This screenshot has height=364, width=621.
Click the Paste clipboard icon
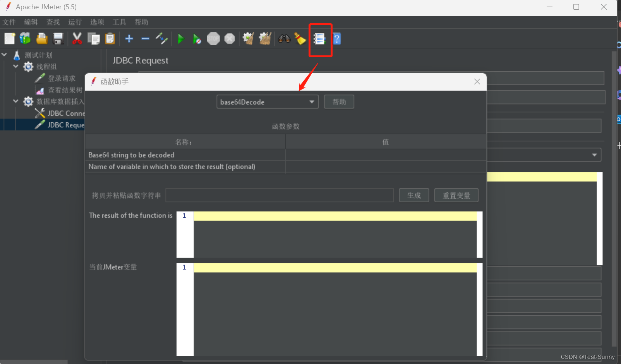coord(110,39)
